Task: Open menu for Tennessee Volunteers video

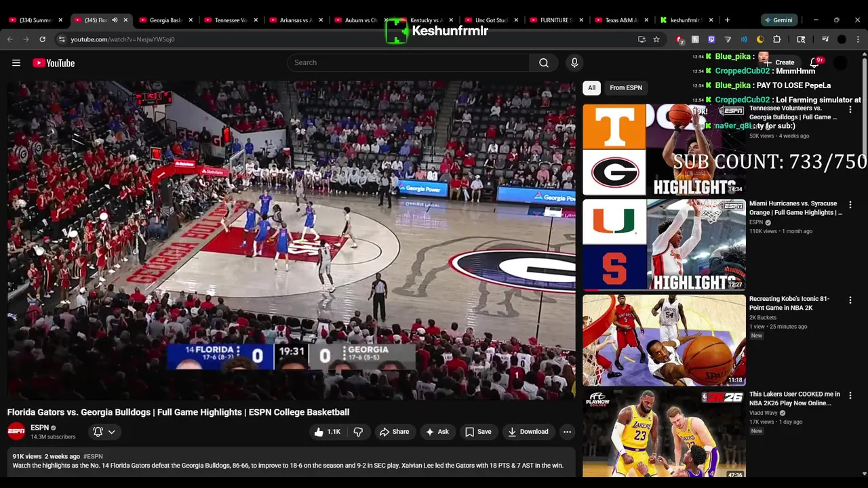Action: pyautogui.click(x=850, y=110)
